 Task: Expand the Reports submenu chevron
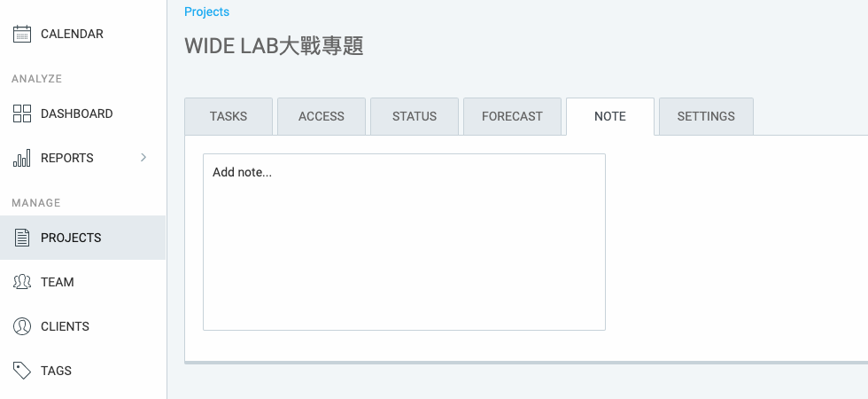click(x=143, y=158)
